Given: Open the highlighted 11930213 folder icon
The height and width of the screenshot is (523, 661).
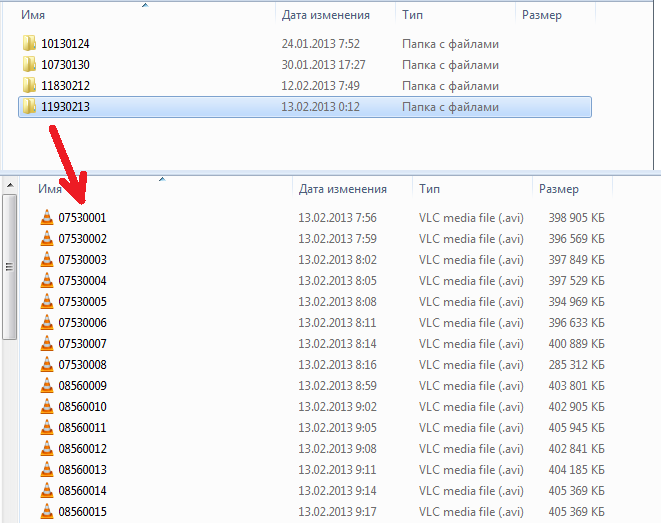Looking at the screenshot, I should (28, 107).
